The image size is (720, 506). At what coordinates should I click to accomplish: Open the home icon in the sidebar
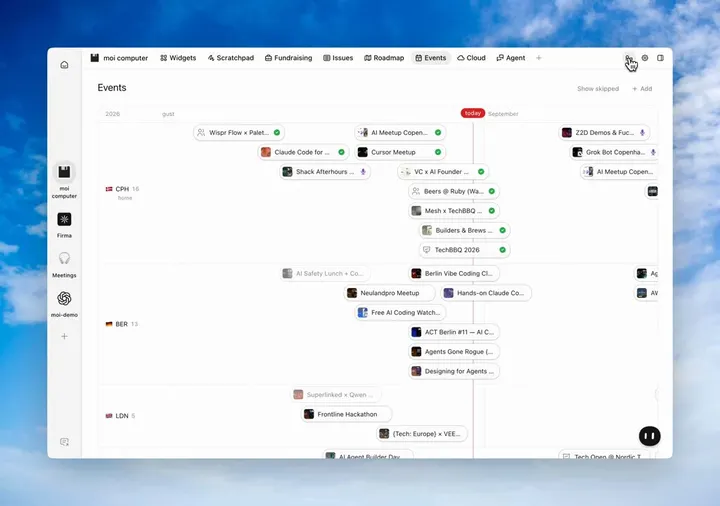(64, 65)
